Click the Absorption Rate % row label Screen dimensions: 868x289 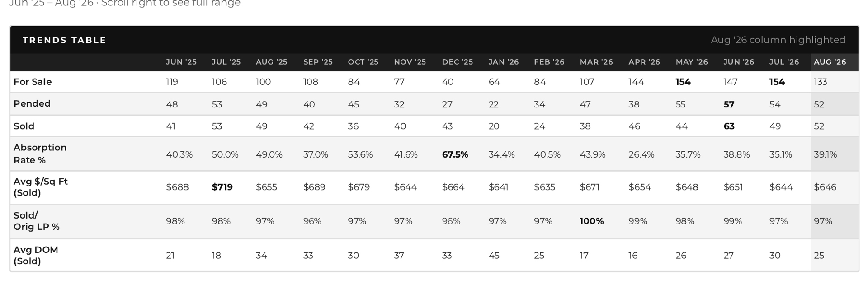pyautogui.click(x=40, y=154)
